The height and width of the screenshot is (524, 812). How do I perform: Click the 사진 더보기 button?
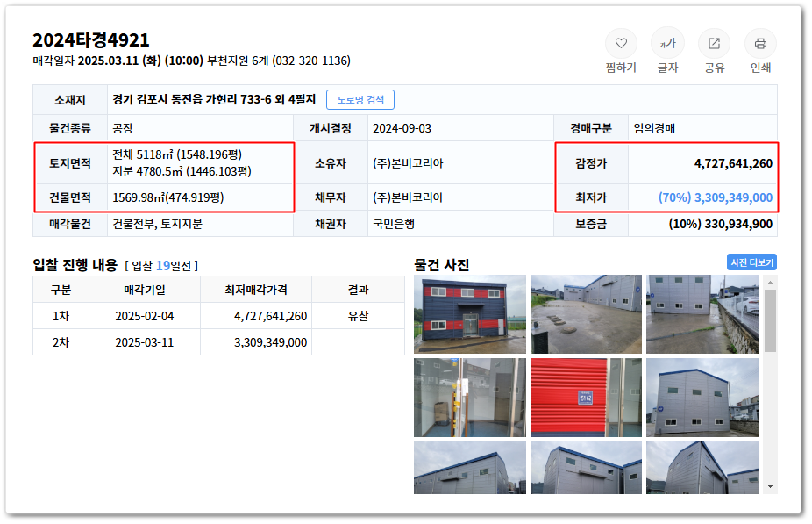[751, 262]
